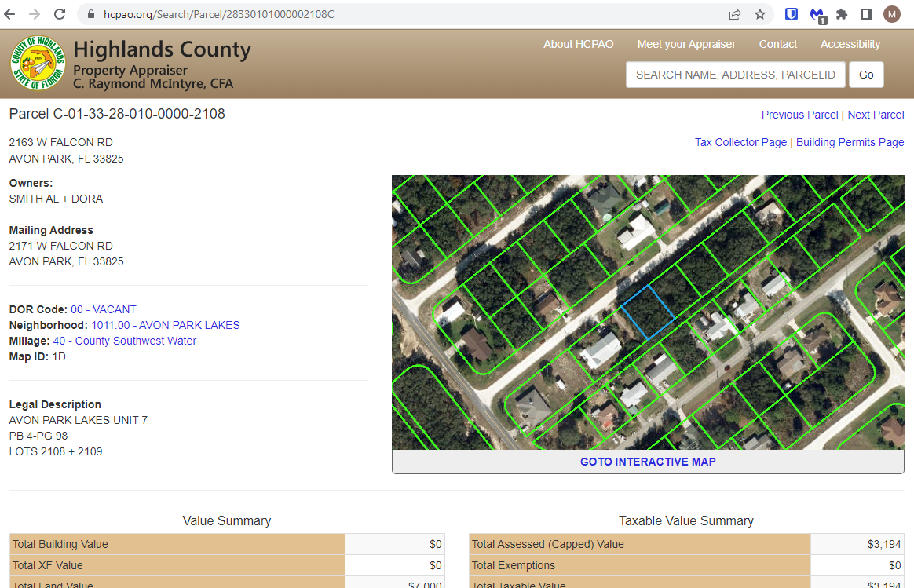Toggle the browser side panel icon

867,14
